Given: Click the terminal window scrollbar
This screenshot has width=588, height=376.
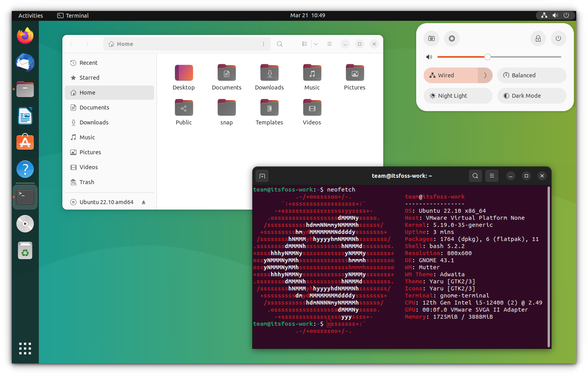Looking at the screenshot, I should [548, 267].
